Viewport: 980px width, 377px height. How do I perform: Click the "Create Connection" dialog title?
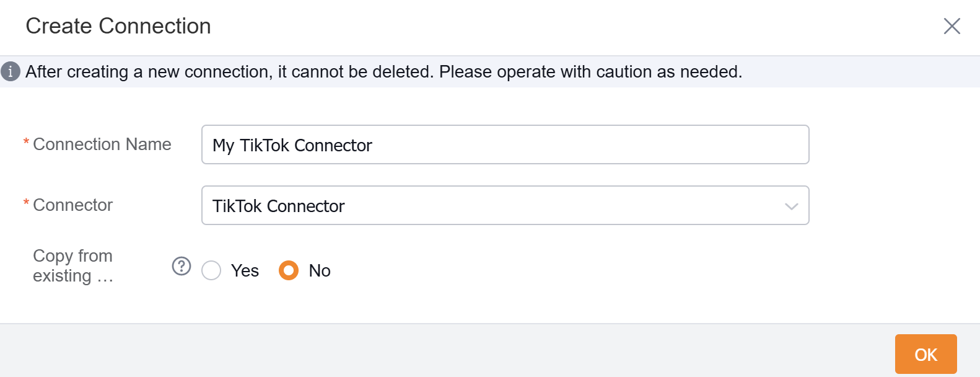tap(118, 26)
